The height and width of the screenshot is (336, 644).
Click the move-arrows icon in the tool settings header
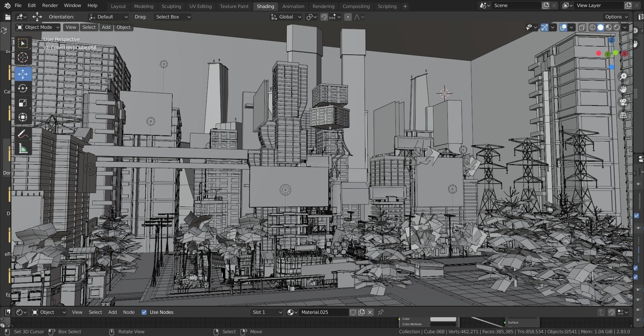(x=37, y=17)
